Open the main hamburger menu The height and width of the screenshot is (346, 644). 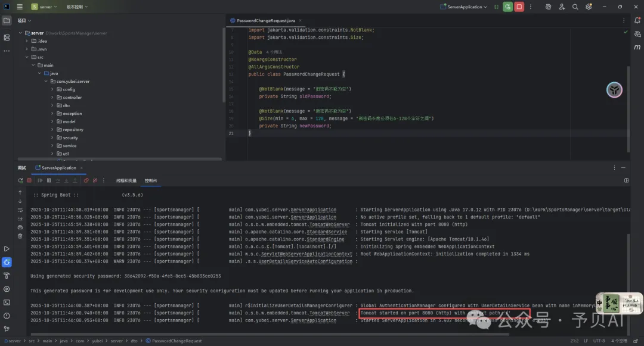pyautogui.click(x=19, y=7)
